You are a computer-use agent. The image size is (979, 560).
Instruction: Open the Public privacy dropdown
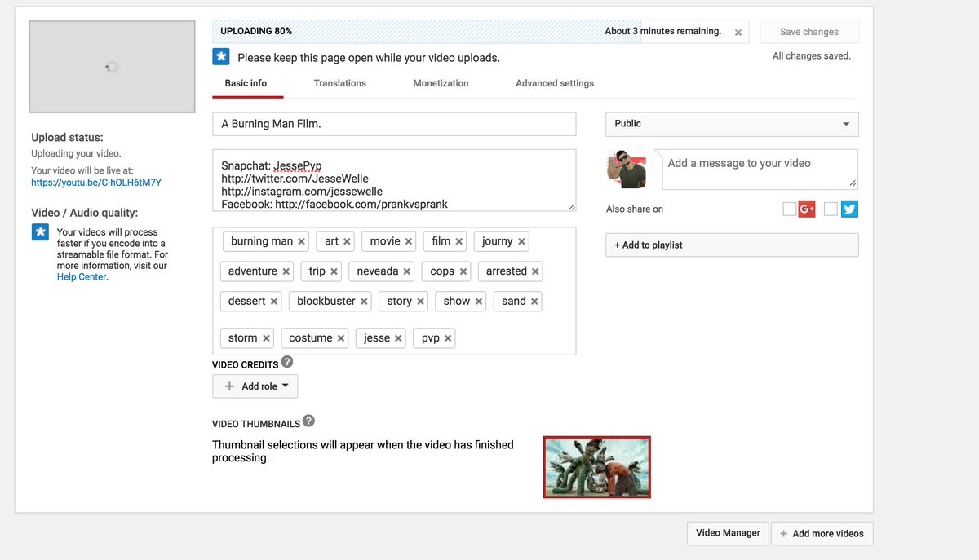[732, 124]
